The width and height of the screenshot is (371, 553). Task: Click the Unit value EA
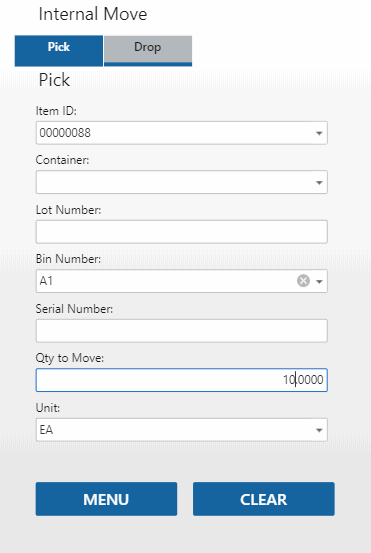tap(46, 430)
